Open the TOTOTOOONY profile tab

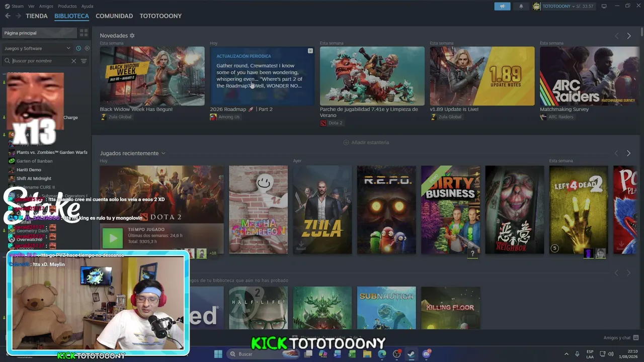coord(160,16)
